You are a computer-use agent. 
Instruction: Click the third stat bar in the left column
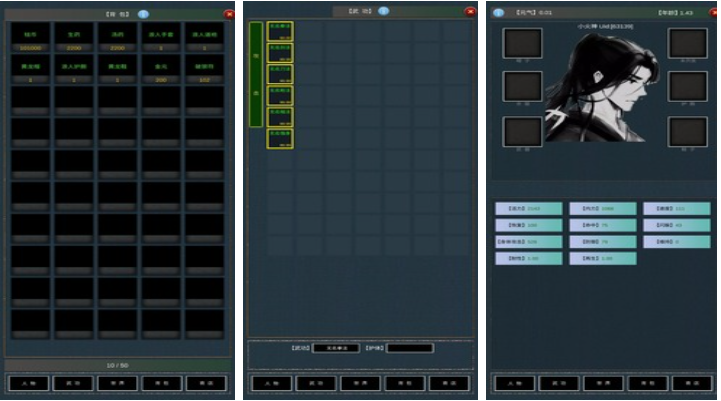click(528, 242)
